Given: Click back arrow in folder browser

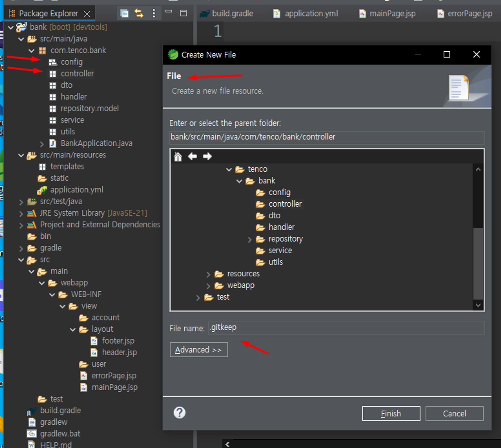Looking at the screenshot, I should point(192,157).
